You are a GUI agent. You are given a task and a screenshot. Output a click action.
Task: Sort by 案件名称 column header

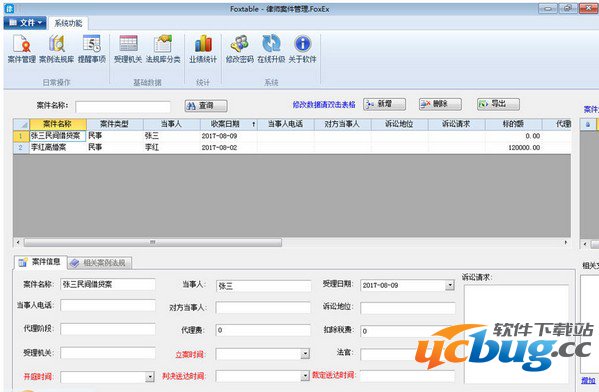(x=58, y=124)
